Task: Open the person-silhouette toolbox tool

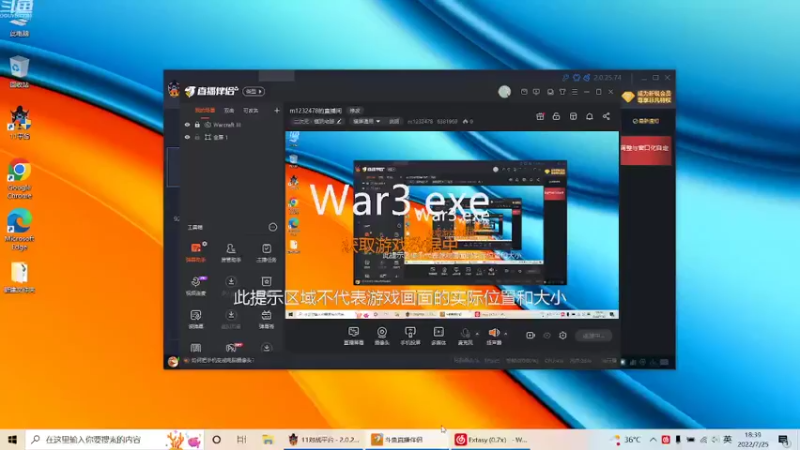Action: click(x=231, y=253)
